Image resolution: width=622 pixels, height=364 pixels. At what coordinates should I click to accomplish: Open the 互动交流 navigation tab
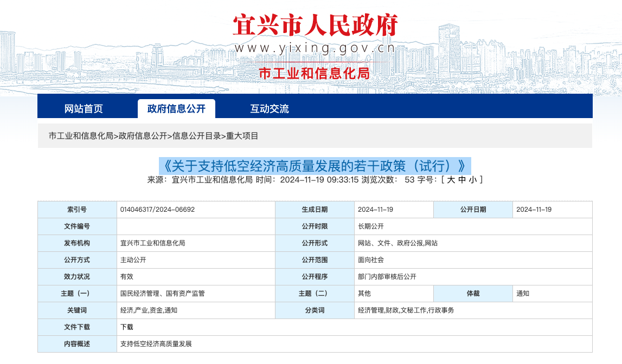click(270, 109)
